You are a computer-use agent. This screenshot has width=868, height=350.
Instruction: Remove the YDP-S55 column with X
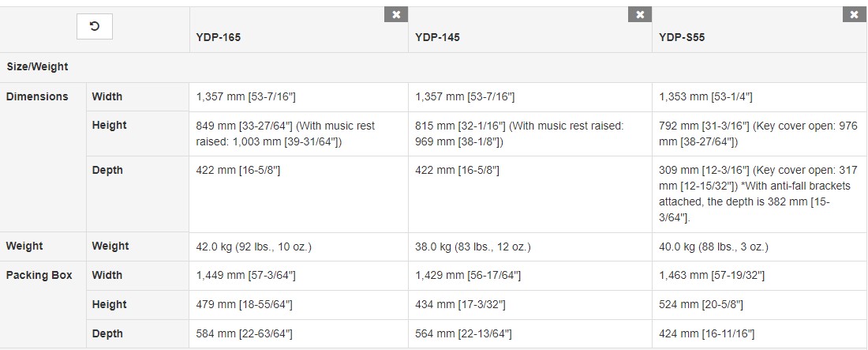point(854,15)
